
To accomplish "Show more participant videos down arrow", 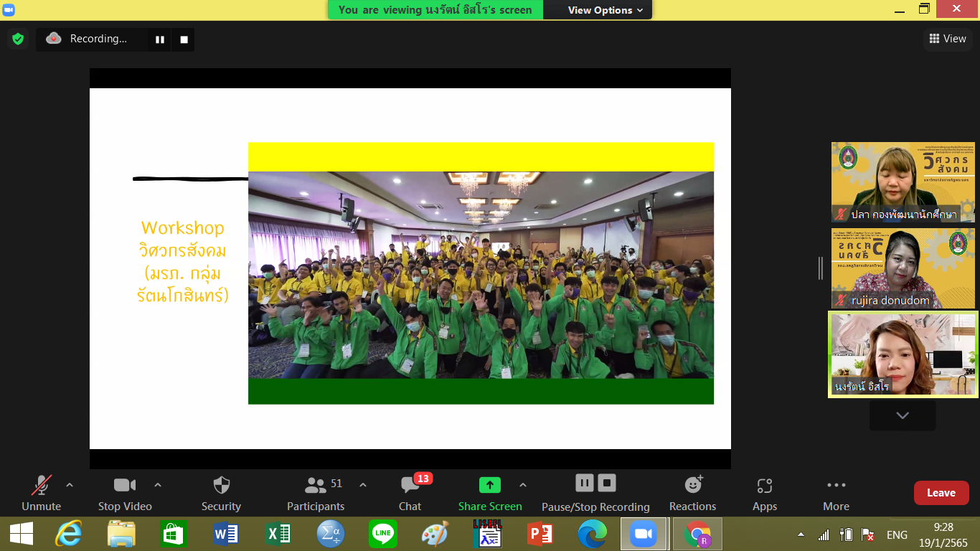I will (903, 415).
